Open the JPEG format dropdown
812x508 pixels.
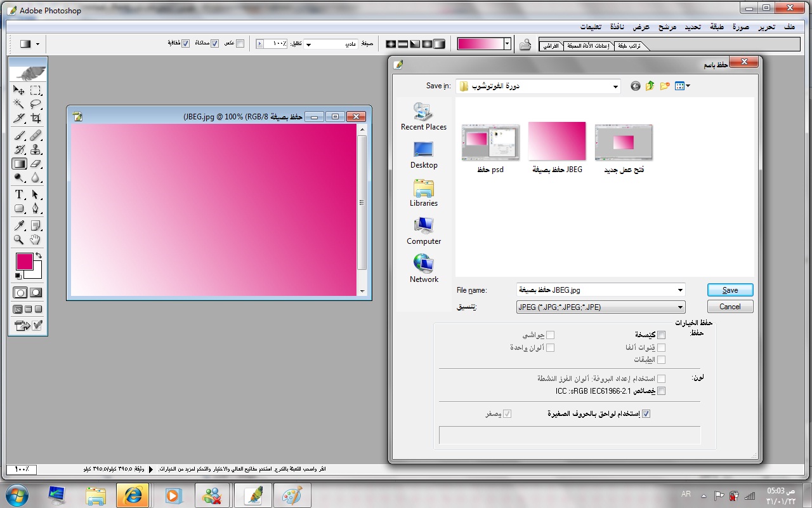(x=680, y=307)
